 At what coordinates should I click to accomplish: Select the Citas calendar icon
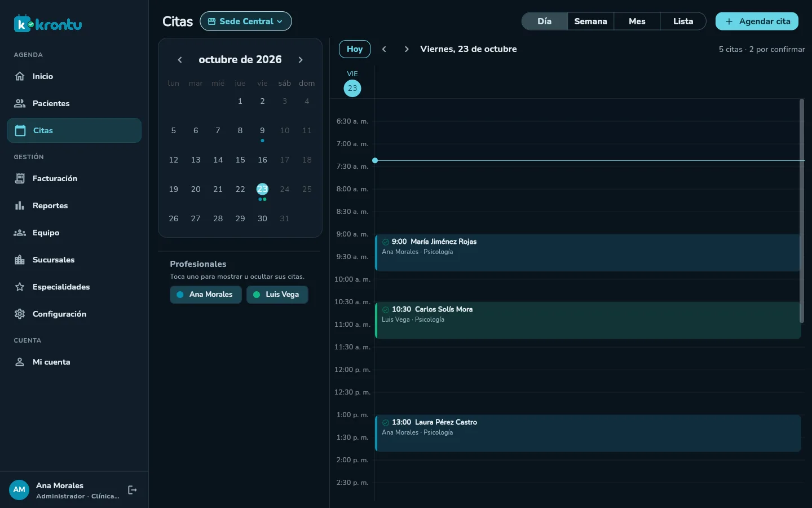click(x=20, y=130)
